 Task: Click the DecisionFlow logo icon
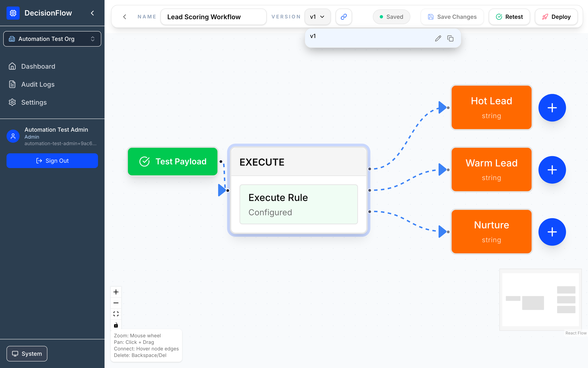click(x=13, y=13)
